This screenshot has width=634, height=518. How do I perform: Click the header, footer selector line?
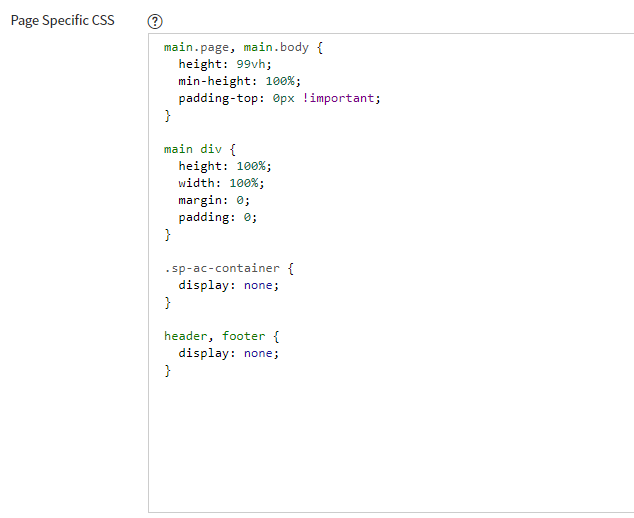222,336
